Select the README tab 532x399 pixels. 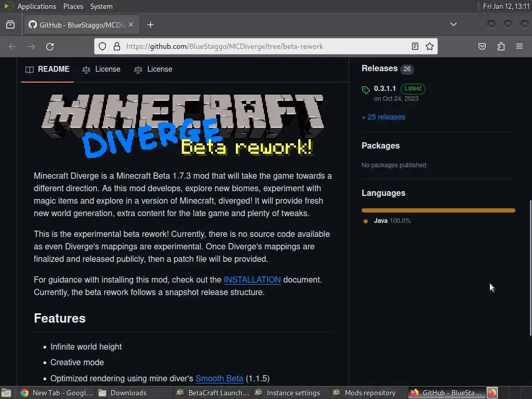47,69
